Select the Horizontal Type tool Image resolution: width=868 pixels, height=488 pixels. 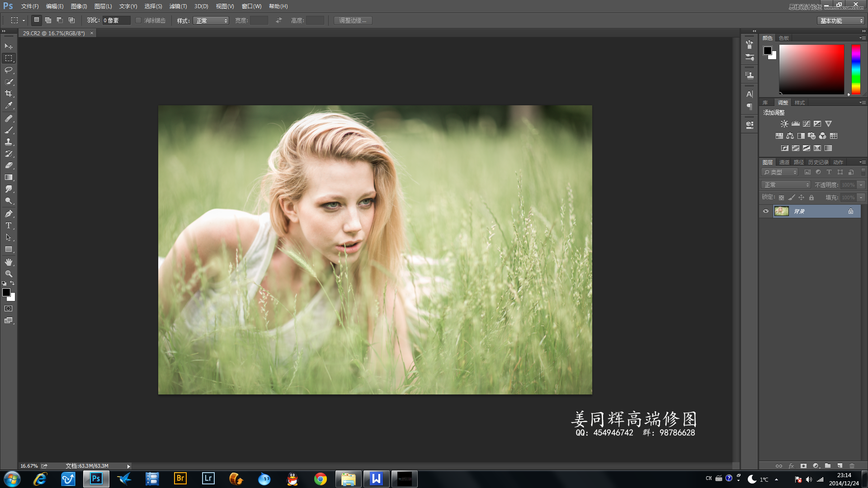click(x=9, y=225)
